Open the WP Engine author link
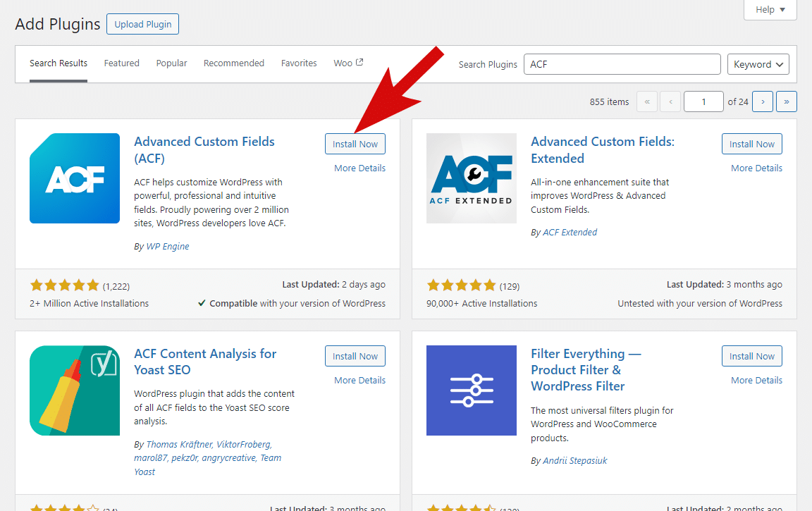Image resolution: width=812 pixels, height=511 pixels. tap(167, 247)
